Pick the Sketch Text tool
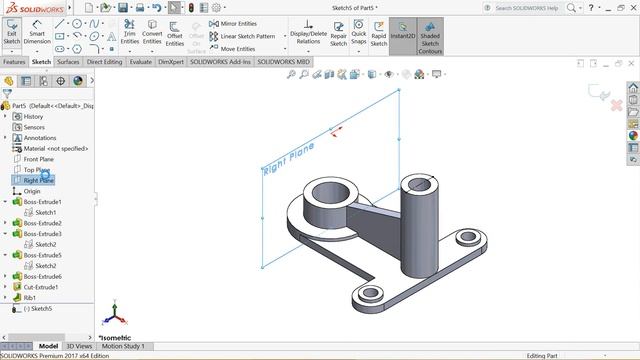 [x=111, y=37]
